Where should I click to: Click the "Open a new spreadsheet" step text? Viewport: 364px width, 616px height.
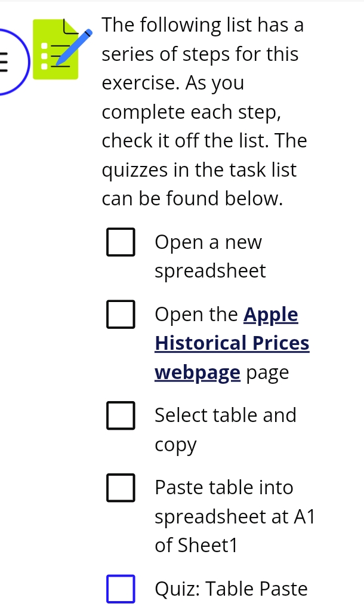(209, 255)
